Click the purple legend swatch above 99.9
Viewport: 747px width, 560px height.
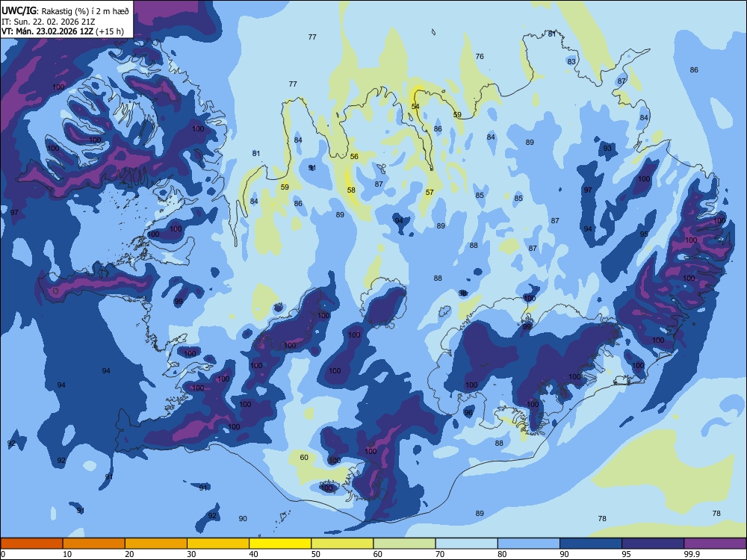pyautogui.click(x=716, y=544)
